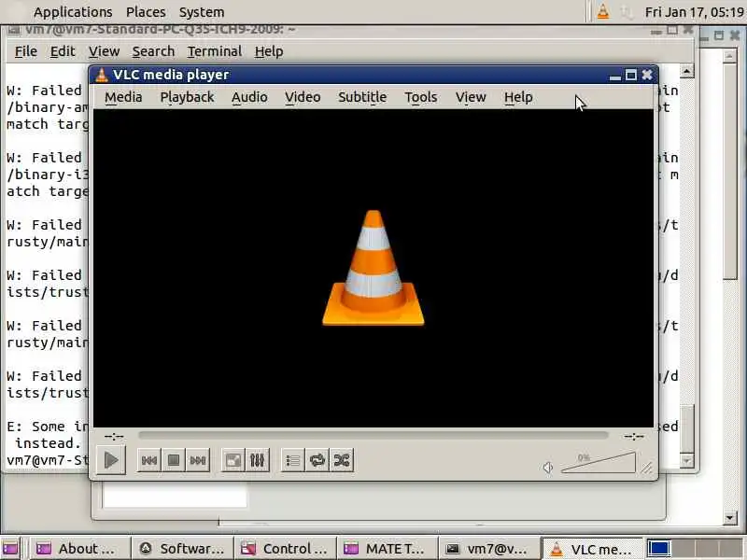Open the VLC Media menu

(123, 97)
